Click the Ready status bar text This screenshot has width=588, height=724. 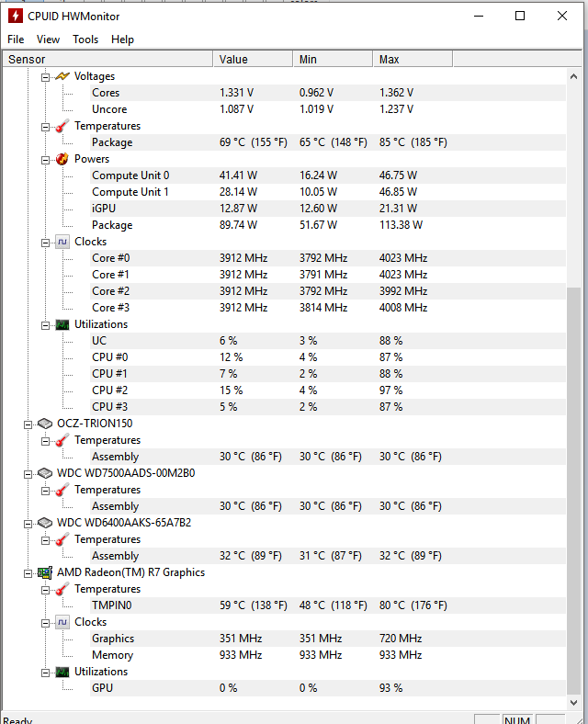pos(17,719)
